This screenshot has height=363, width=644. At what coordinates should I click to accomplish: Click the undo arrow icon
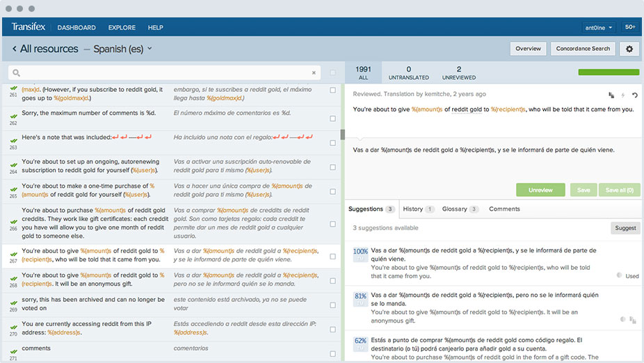pos(634,95)
